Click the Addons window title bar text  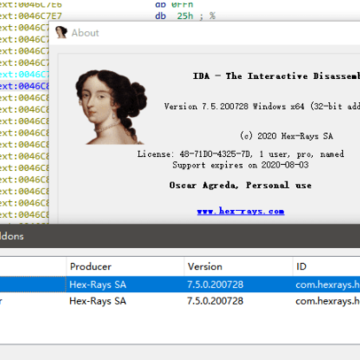12,236
